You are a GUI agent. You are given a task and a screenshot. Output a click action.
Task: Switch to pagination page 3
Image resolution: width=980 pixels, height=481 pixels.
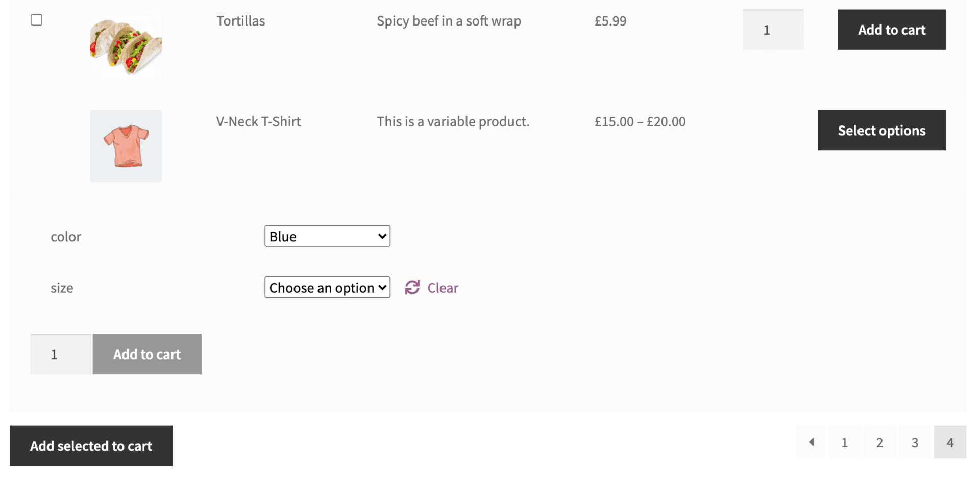click(914, 442)
